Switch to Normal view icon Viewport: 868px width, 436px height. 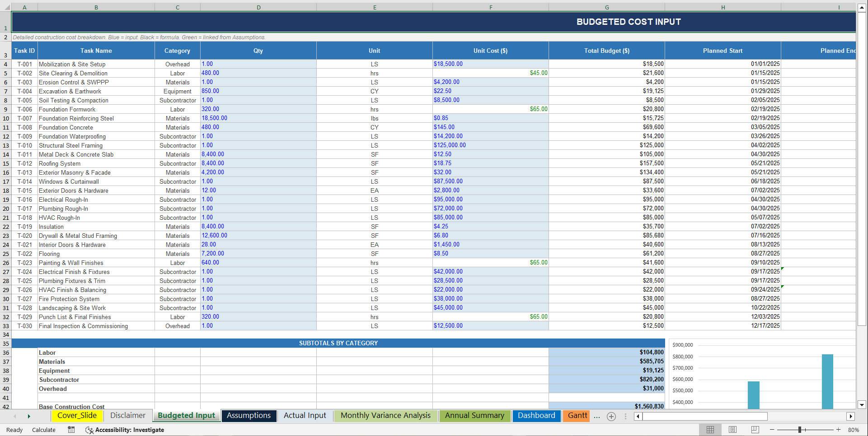(710, 430)
